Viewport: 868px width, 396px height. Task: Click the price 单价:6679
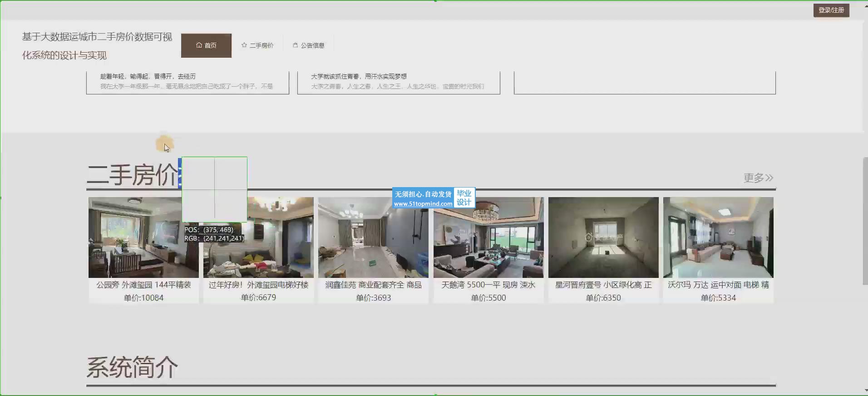258,298
